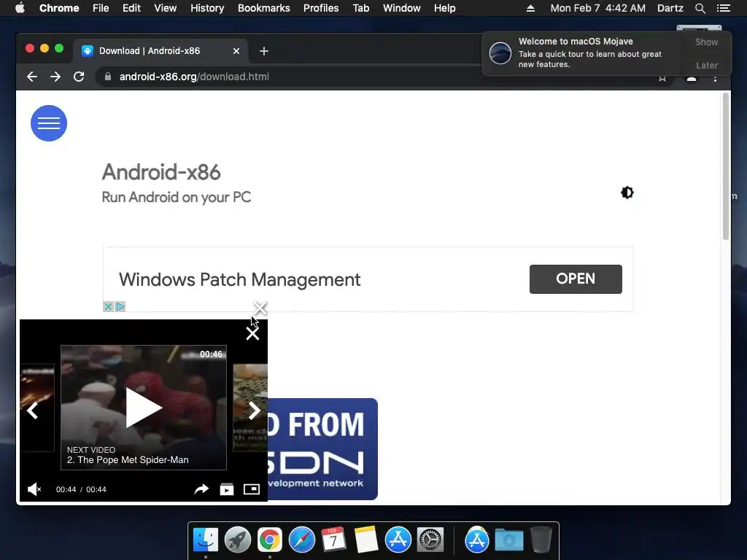This screenshot has height=560, width=747.
Task: Click the menu bar date and time
Action: [598, 8]
